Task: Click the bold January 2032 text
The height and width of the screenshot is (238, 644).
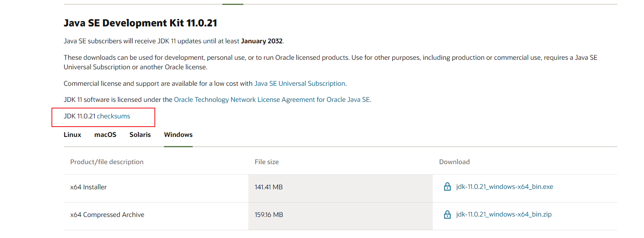Action: pyautogui.click(x=262, y=41)
